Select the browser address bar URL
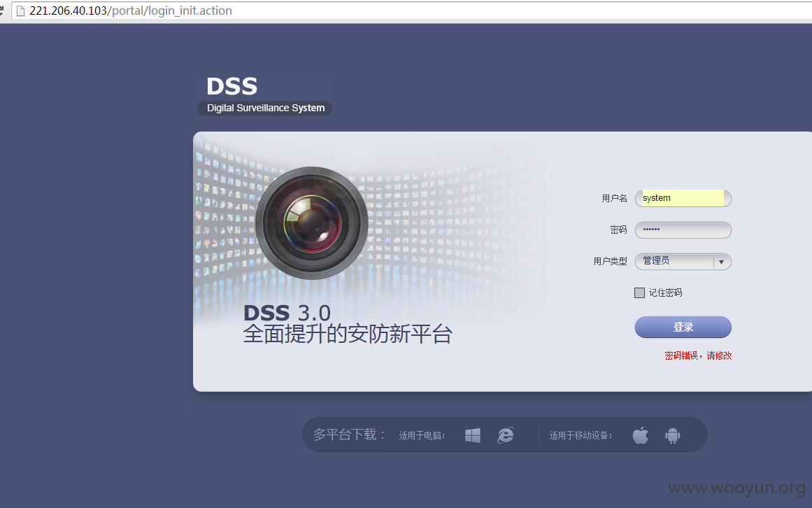Screen dimensions: 812x508 pyautogui.click(x=131, y=11)
